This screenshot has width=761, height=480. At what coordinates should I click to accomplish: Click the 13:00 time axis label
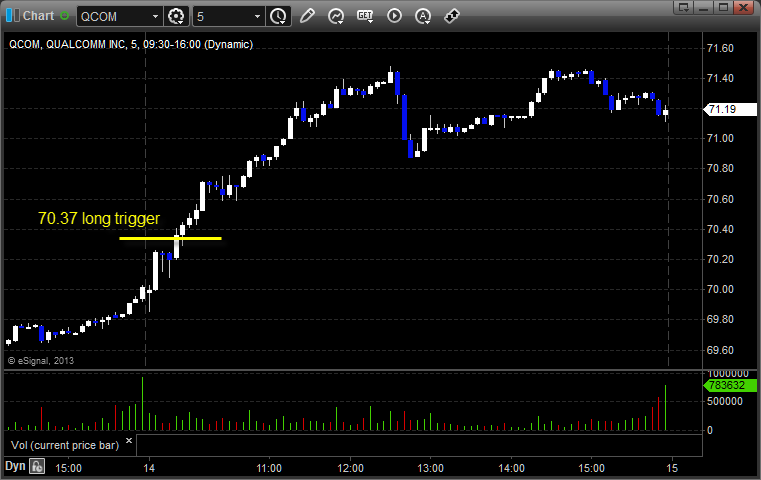[x=430, y=468]
